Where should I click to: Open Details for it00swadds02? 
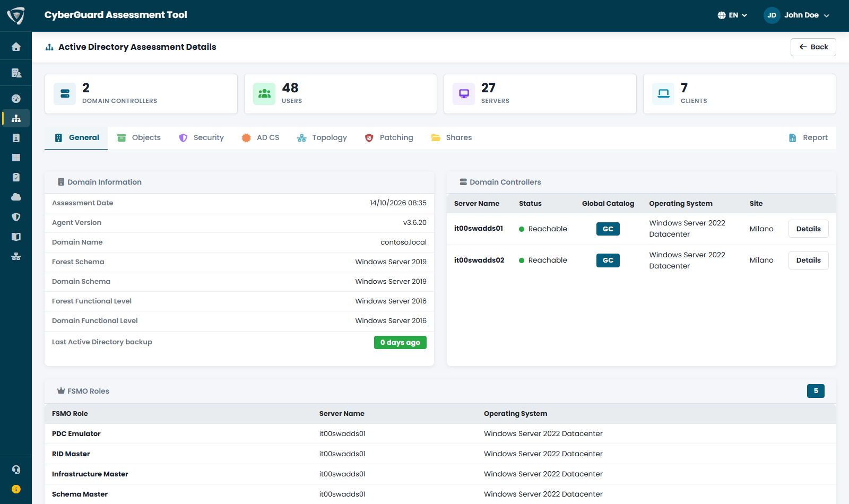(x=808, y=260)
